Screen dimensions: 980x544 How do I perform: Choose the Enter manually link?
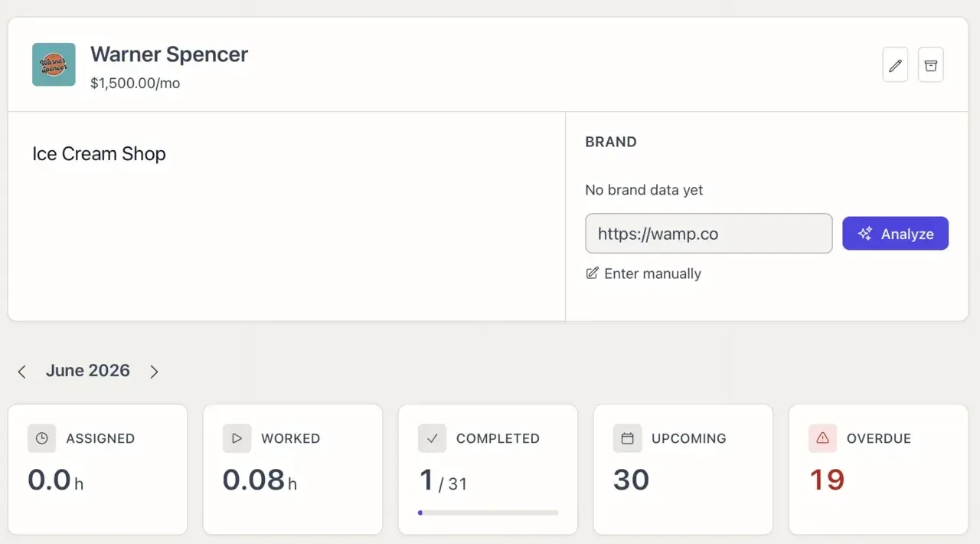643,274
